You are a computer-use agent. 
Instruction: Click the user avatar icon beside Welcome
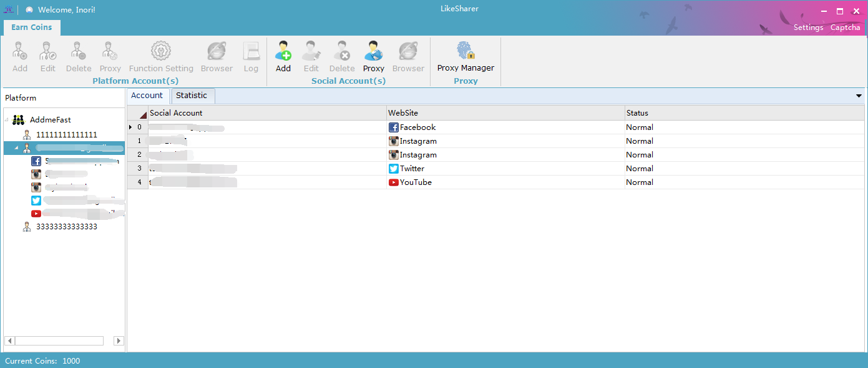pyautogui.click(x=29, y=10)
